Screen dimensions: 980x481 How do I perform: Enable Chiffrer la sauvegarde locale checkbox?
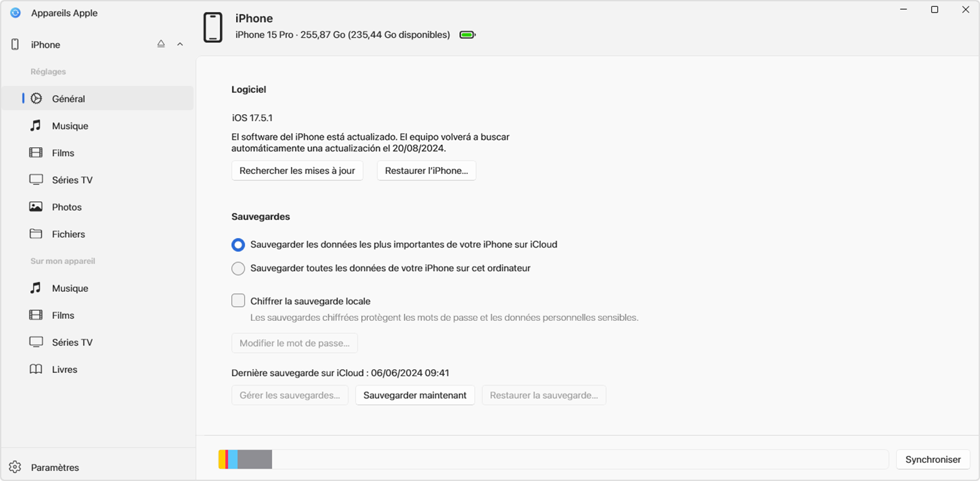(x=238, y=300)
